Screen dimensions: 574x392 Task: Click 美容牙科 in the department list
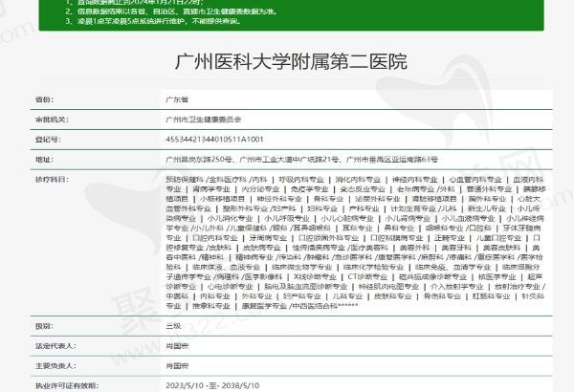[456, 248]
